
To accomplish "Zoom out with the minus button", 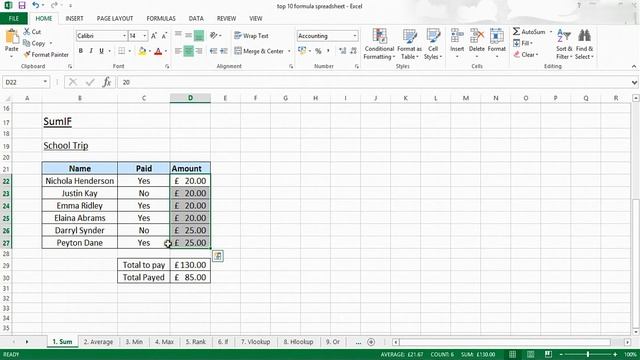I will [x=561, y=354].
